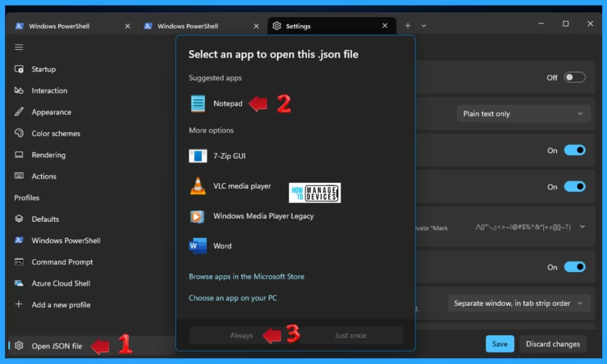Viewport: 607px width, 364px height.
Task: Click the 7-Zip GUI app icon
Action: (x=198, y=156)
